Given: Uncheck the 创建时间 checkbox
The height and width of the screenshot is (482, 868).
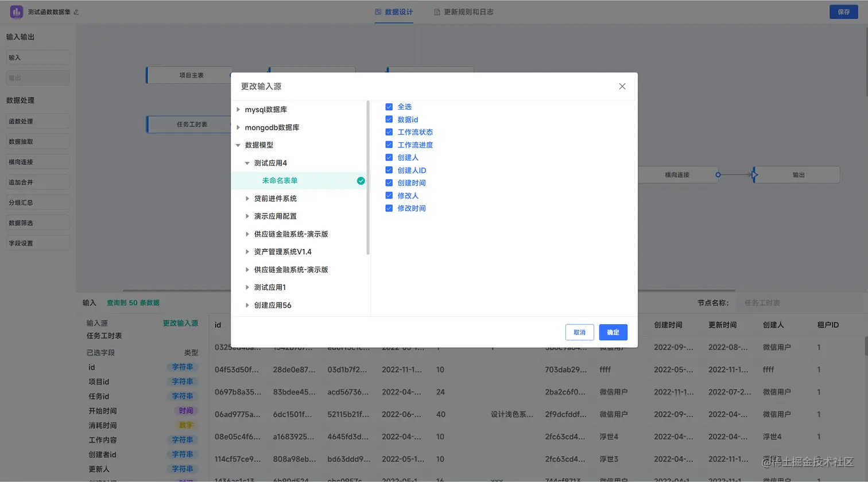Looking at the screenshot, I should coord(389,182).
